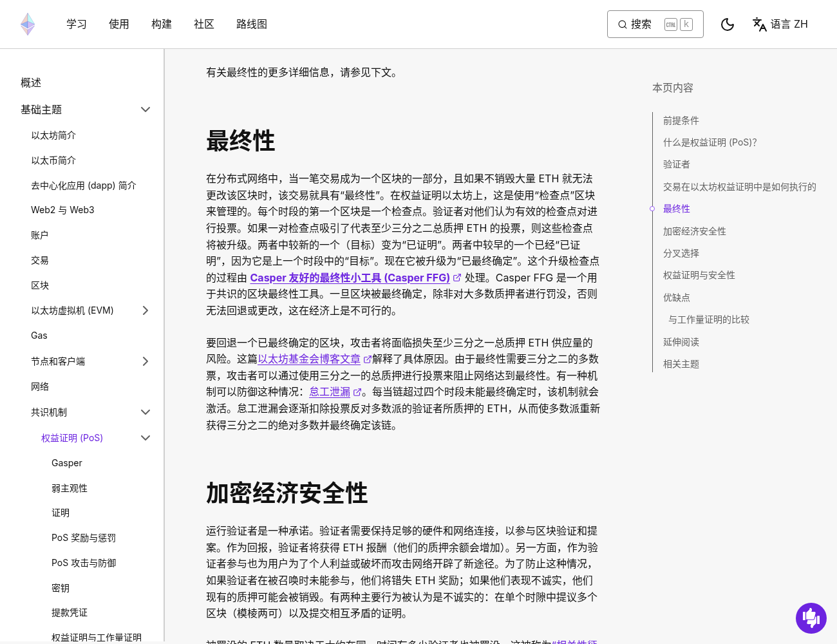This screenshot has height=644, width=837.
Task: Follow the Casper 友好的最终性小工具 (Casper FFG) link
Action: (355, 278)
